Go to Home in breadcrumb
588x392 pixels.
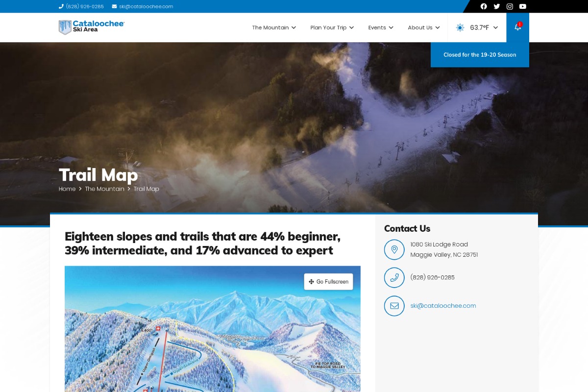click(67, 189)
